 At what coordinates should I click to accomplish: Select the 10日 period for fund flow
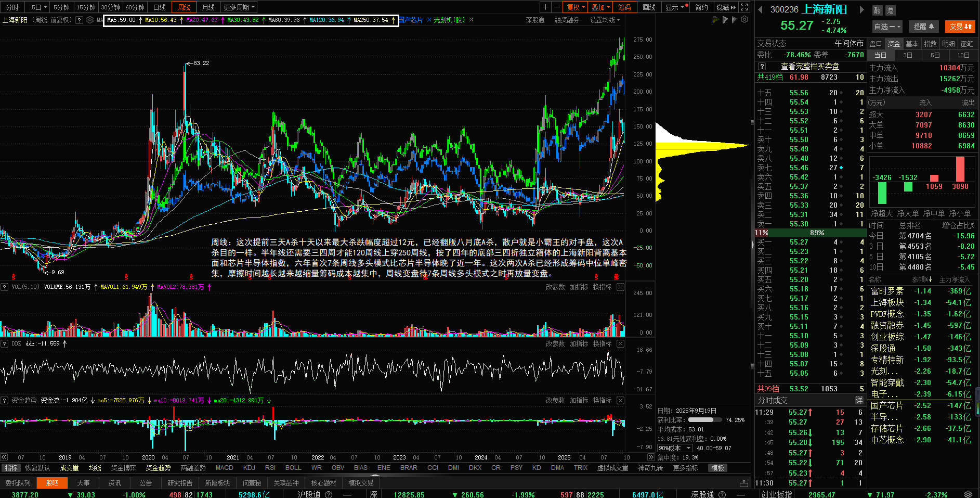click(963, 55)
